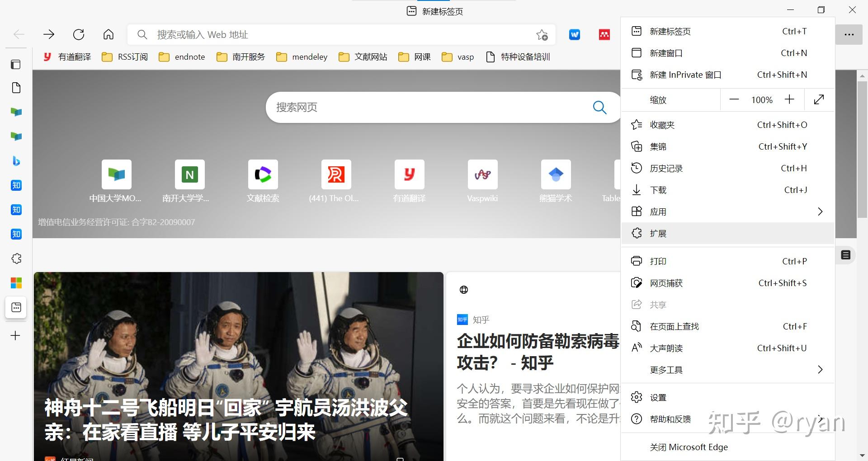Open the 南开服务 bookmark folder

point(241,57)
